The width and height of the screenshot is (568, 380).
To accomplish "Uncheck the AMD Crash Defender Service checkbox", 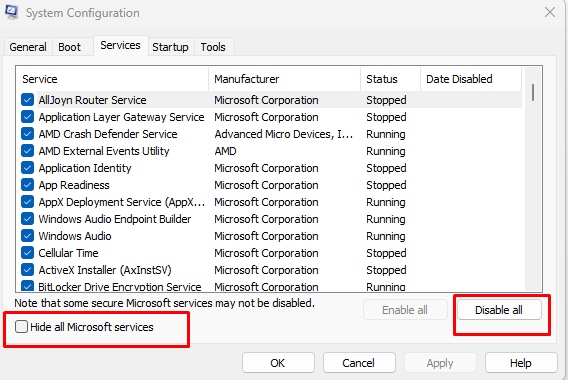I will (x=28, y=134).
